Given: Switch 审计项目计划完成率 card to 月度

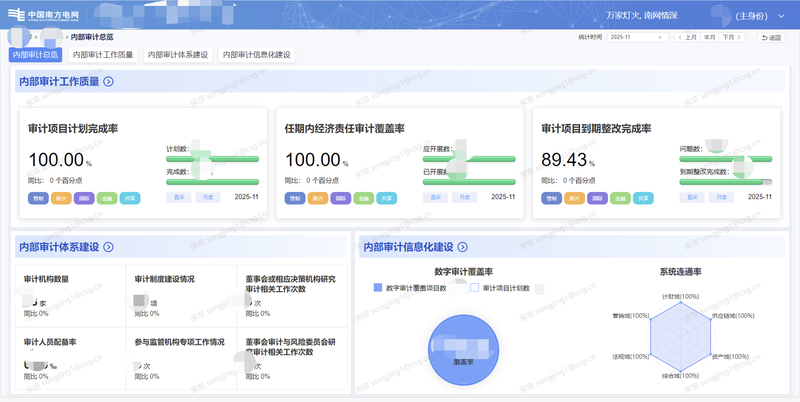Looking at the screenshot, I should [x=208, y=198].
